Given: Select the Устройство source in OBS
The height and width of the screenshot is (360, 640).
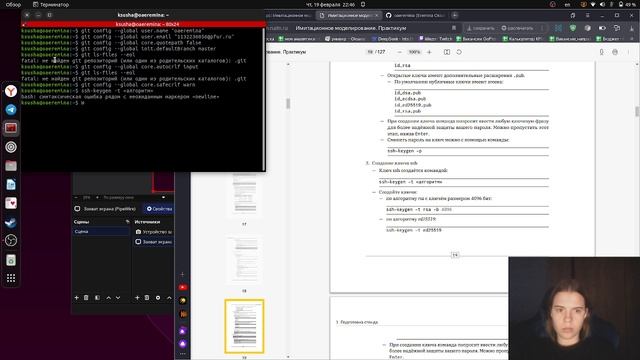Looking at the screenshot, I should click(x=153, y=231).
